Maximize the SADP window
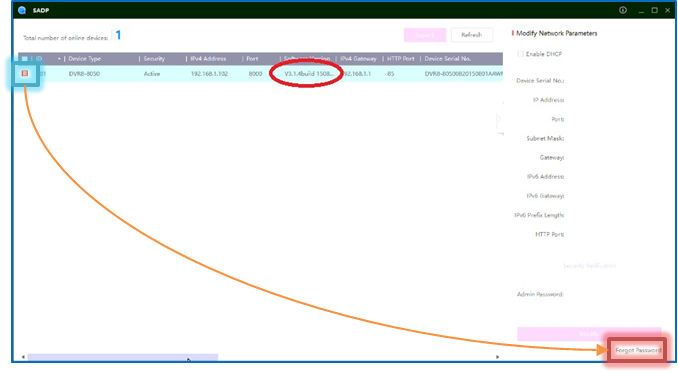This screenshot has width=678, height=374. [x=655, y=10]
